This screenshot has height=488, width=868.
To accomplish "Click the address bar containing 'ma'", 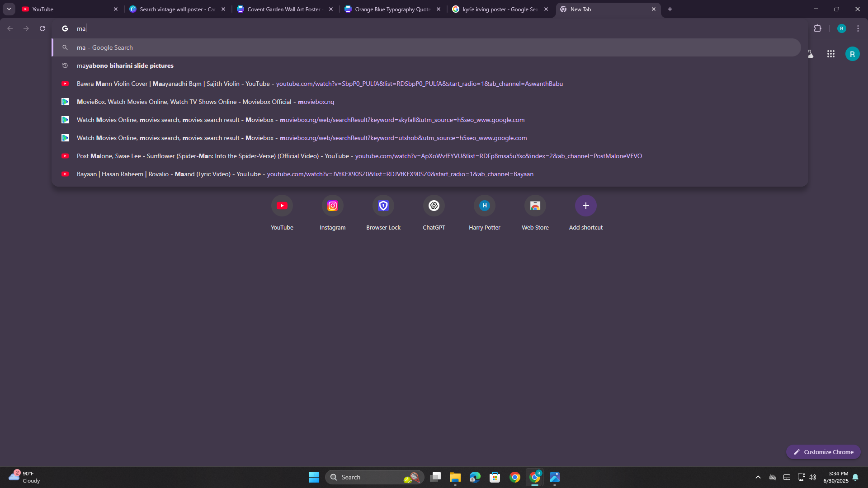I will [429, 28].
